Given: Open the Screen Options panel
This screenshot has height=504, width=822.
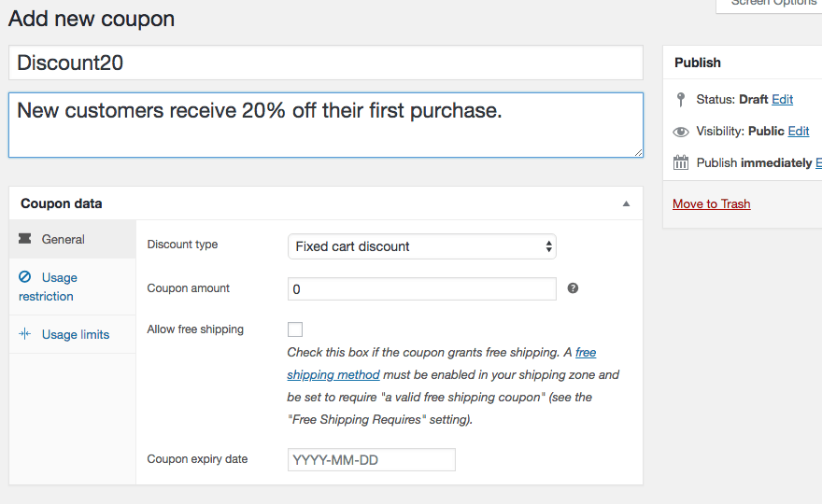Looking at the screenshot, I should pos(772,4).
